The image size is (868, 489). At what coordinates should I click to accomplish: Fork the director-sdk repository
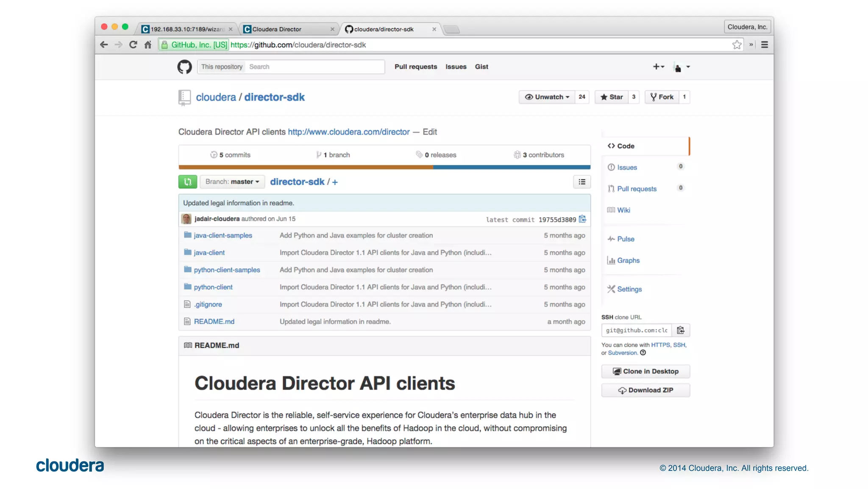point(662,97)
